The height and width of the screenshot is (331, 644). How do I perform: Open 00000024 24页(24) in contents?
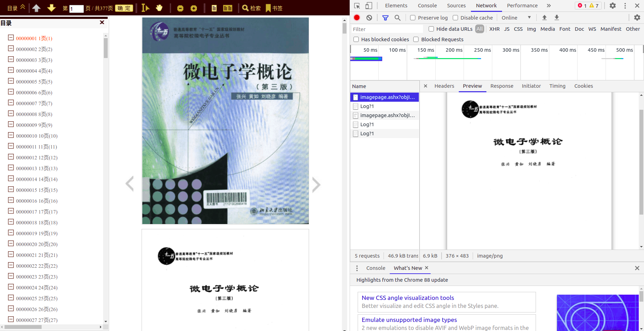[x=37, y=288]
